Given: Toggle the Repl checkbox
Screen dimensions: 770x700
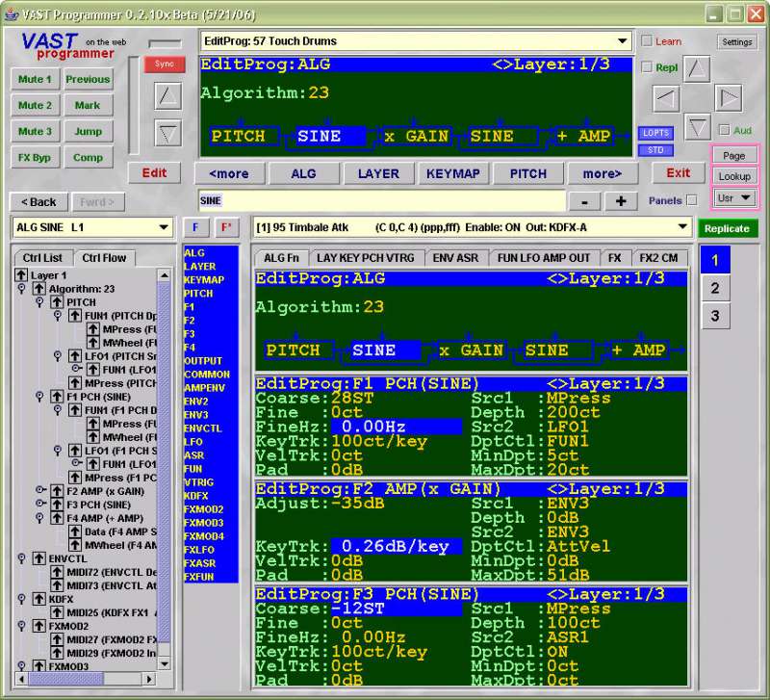Looking at the screenshot, I should point(647,67).
